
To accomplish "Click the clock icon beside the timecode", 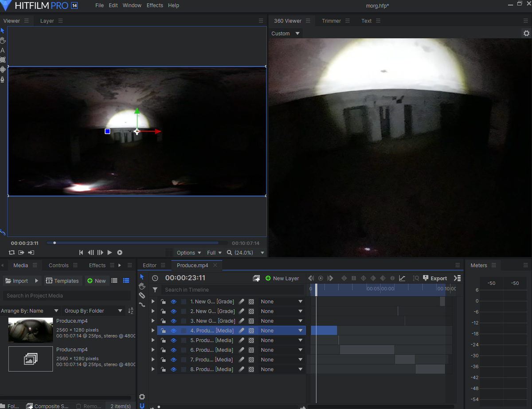I will [155, 278].
